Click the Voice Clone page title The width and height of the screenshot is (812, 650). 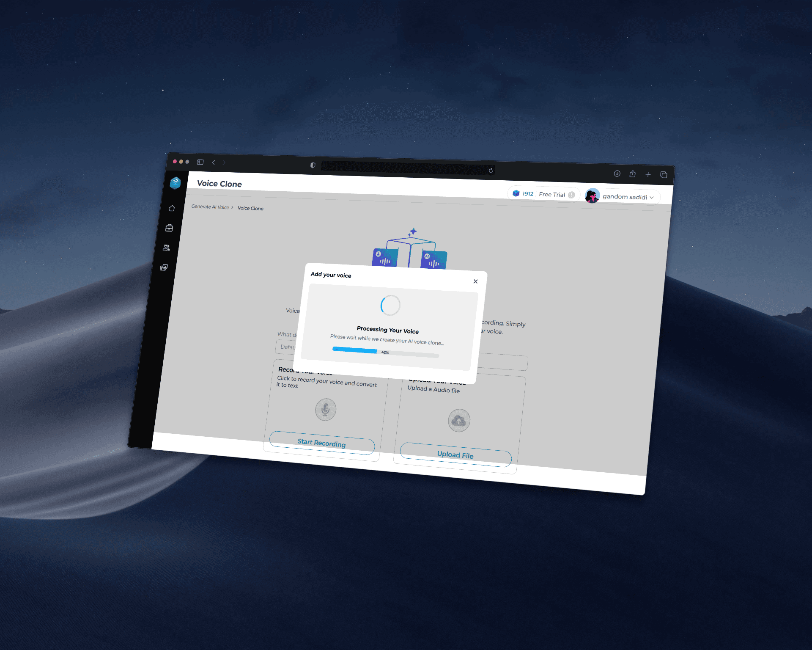[219, 184]
